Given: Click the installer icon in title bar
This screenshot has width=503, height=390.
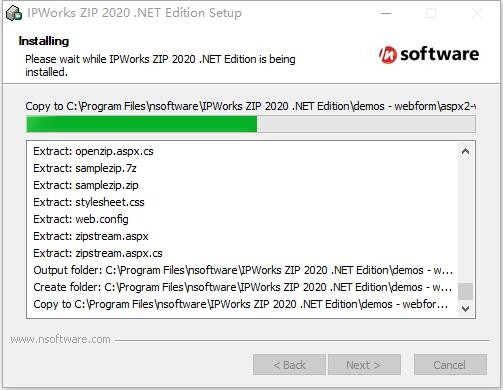Looking at the screenshot, I should coord(14,13).
